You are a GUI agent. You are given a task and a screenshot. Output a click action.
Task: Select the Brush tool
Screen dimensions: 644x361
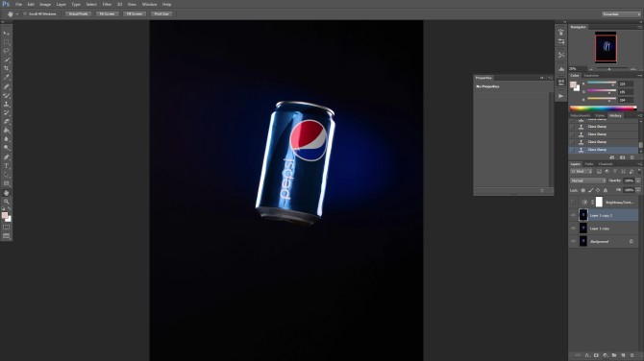[x=6, y=95]
